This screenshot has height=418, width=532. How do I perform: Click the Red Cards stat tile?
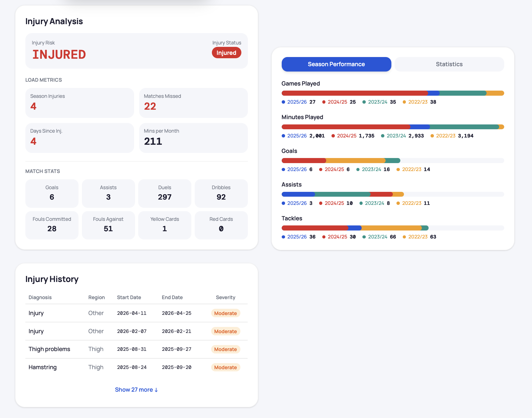221,225
